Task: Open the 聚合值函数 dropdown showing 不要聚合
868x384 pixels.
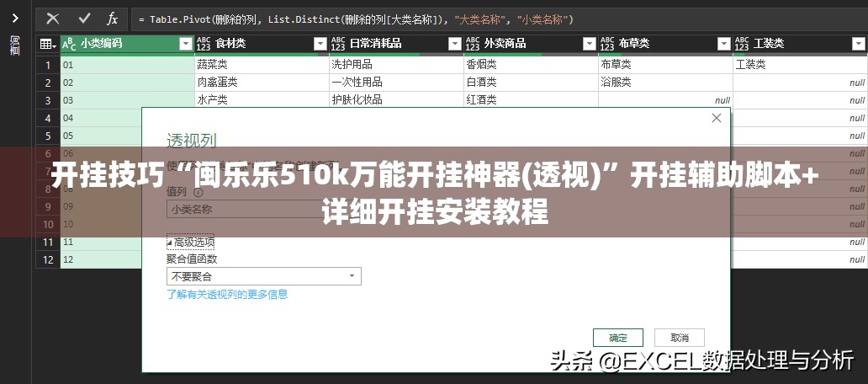Action: tap(264, 276)
